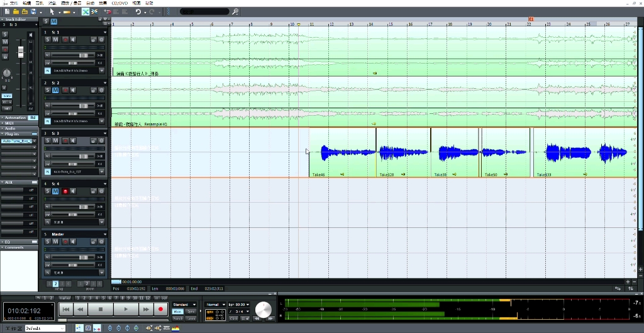
Task: Open the Default workspace dropdown
Action: pyautogui.click(x=45, y=329)
